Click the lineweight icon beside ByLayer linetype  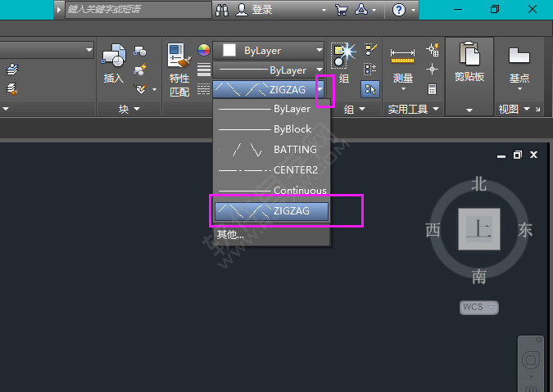pyautogui.click(x=204, y=70)
